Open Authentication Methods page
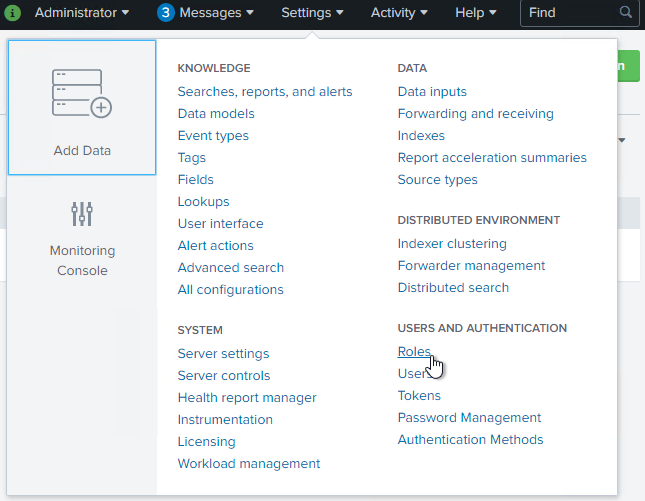The width and height of the screenshot is (645, 501). [470, 440]
